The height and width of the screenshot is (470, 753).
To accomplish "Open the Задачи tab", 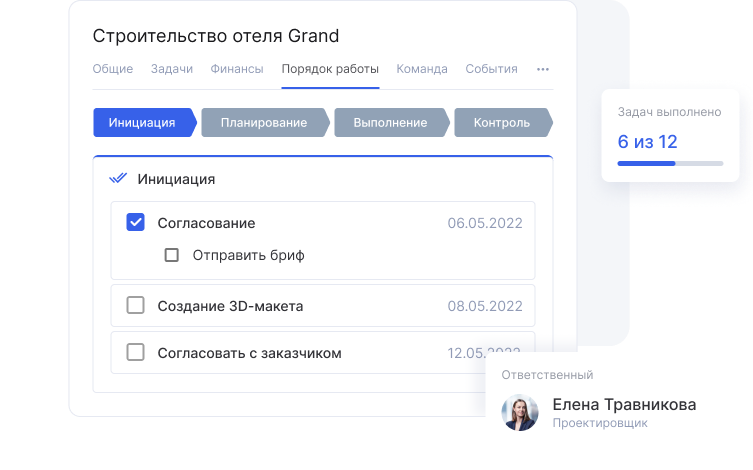I will click(172, 70).
